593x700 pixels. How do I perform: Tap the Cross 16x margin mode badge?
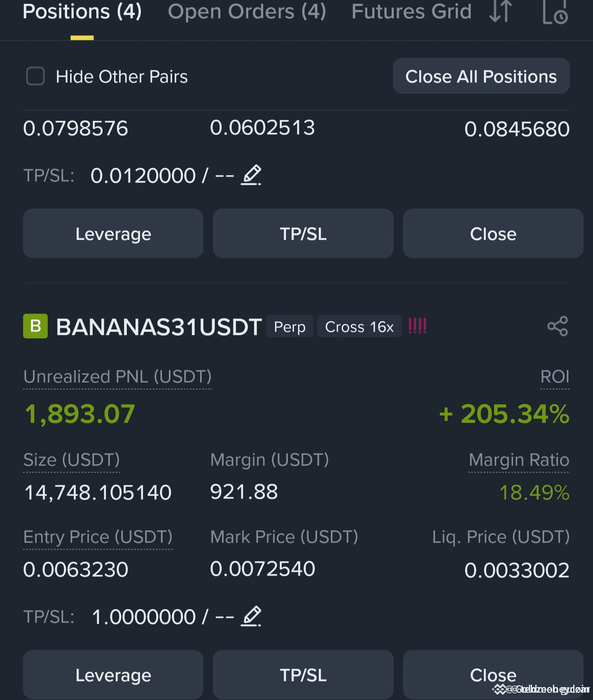tap(359, 327)
